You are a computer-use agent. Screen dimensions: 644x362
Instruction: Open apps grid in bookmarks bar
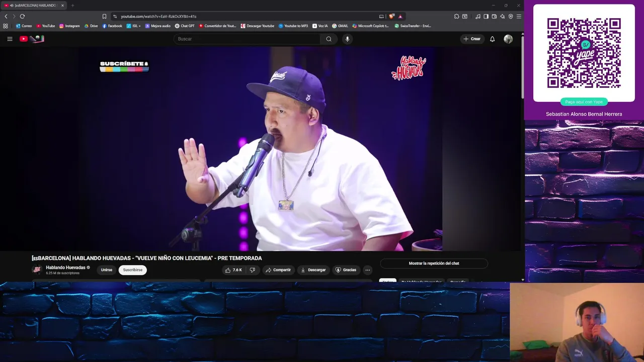6,26
